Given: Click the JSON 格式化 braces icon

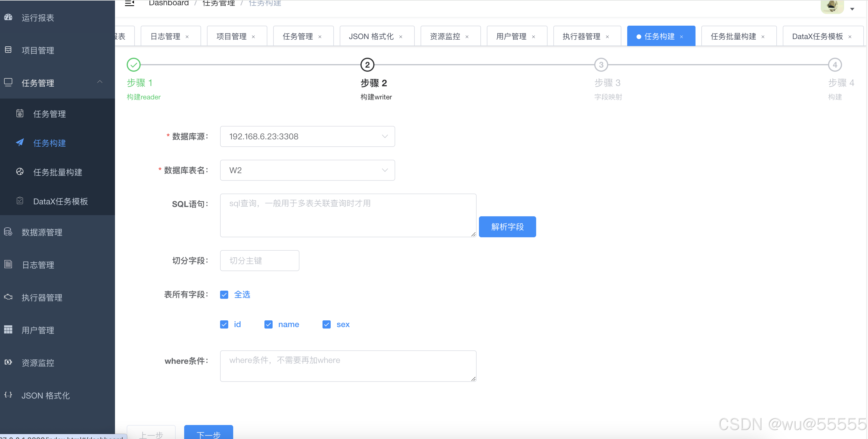Looking at the screenshot, I should coord(8,395).
